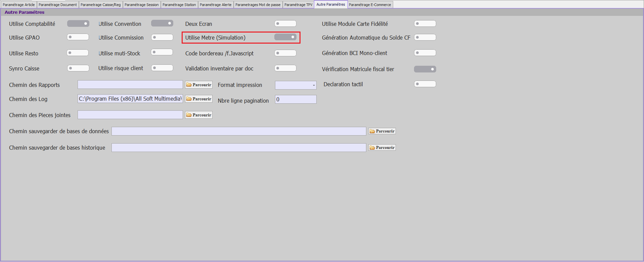Turn off Utilise Convention switch
The width and height of the screenshot is (644, 262).
coord(162,23)
